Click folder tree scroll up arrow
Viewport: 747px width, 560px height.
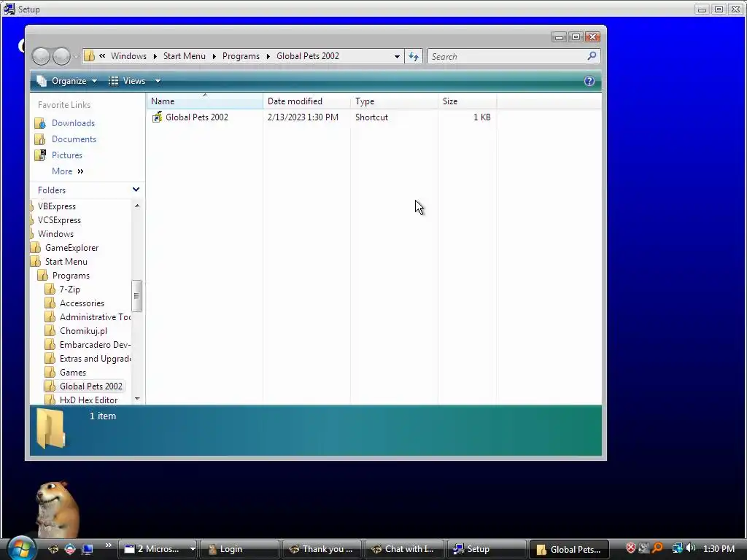click(137, 205)
